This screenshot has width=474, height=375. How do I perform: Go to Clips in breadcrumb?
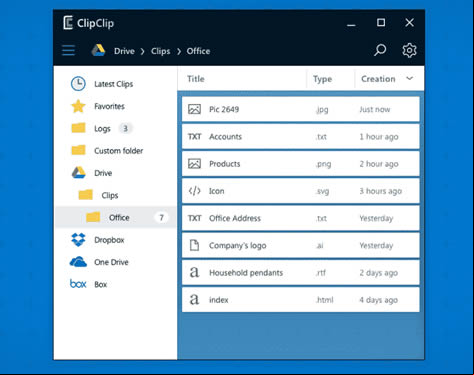(161, 51)
